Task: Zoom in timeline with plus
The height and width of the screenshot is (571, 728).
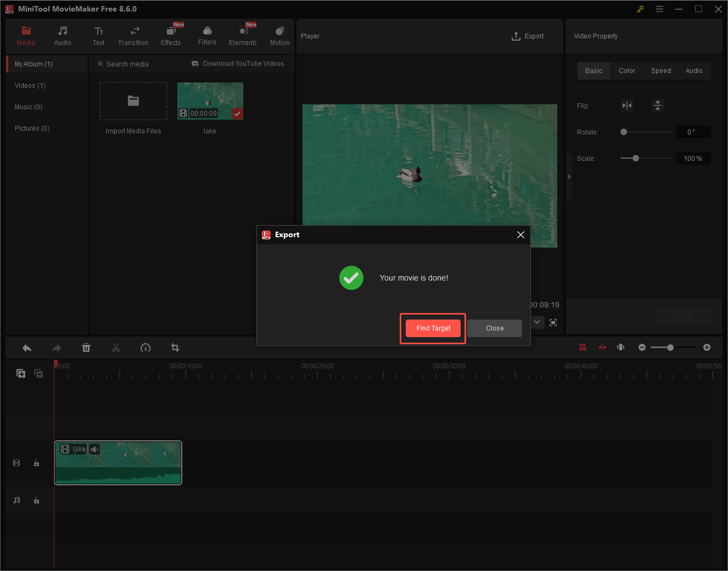Action: [x=707, y=348]
